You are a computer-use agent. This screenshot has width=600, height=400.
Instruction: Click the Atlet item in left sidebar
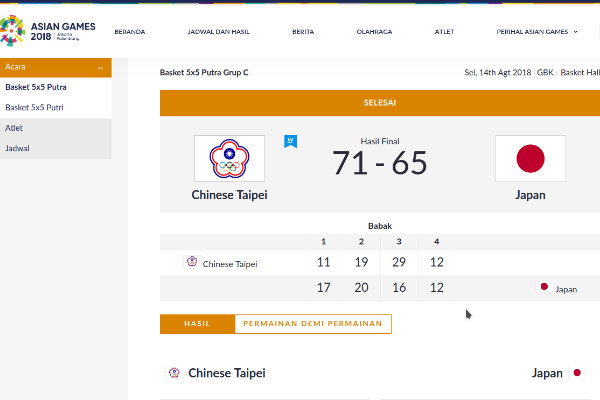point(14,128)
